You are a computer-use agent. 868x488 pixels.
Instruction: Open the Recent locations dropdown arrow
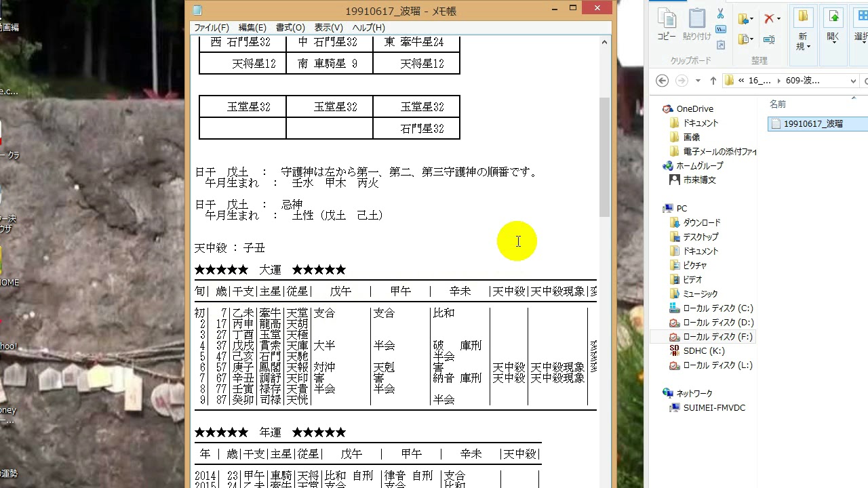(698, 81)
